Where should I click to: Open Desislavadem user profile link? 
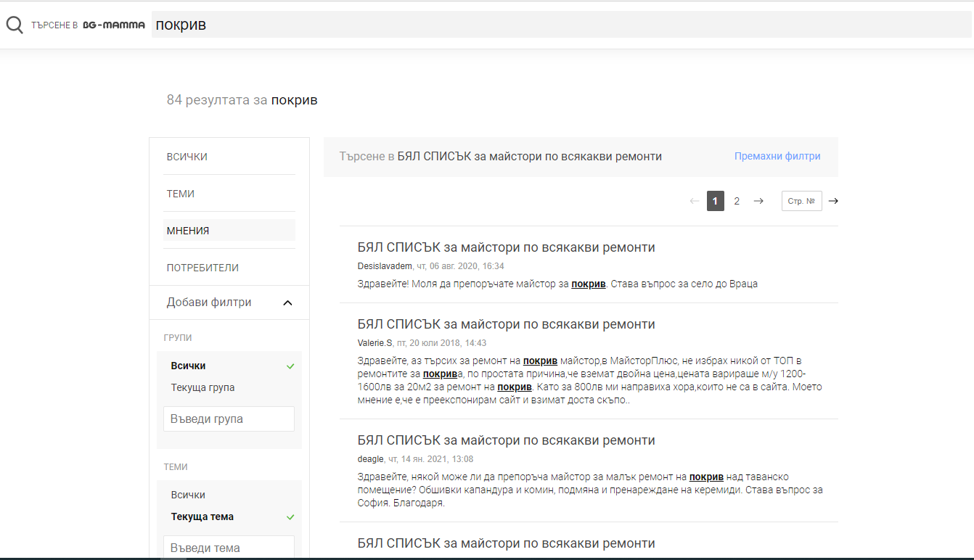point(385,266)
